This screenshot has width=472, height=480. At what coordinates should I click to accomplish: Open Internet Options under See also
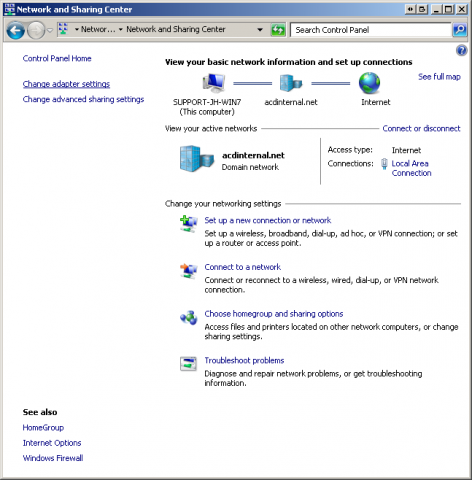pyautogui.click(x=52, y=443)
